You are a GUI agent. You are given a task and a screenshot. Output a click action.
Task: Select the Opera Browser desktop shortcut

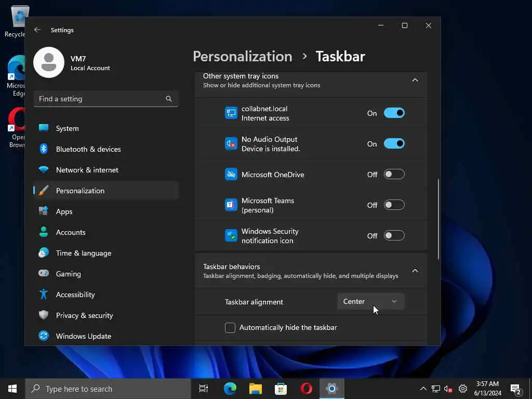pos(16,128)
